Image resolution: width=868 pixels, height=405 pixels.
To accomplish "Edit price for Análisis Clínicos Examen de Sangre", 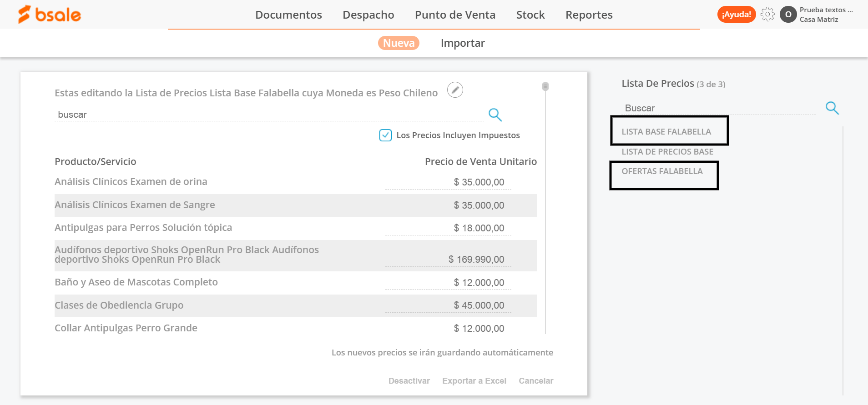I will click(x=448, y=205).
